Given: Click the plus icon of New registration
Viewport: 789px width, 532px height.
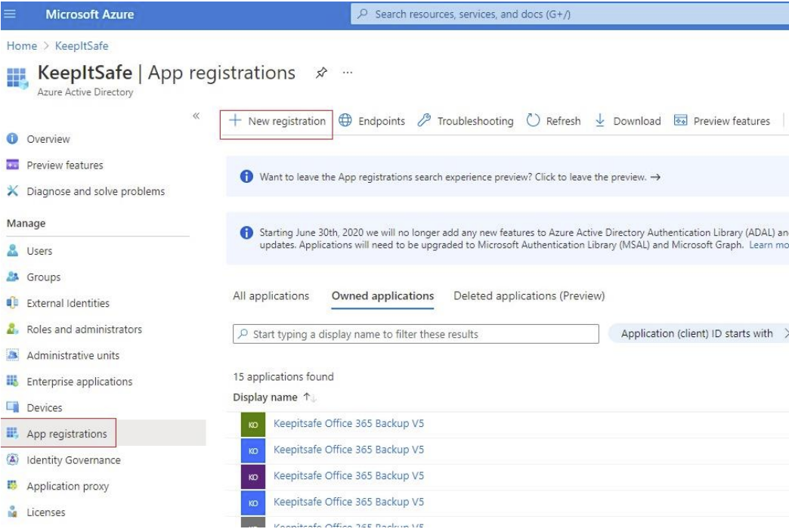Looking at the screenshot, I should (x=235, y=120).
